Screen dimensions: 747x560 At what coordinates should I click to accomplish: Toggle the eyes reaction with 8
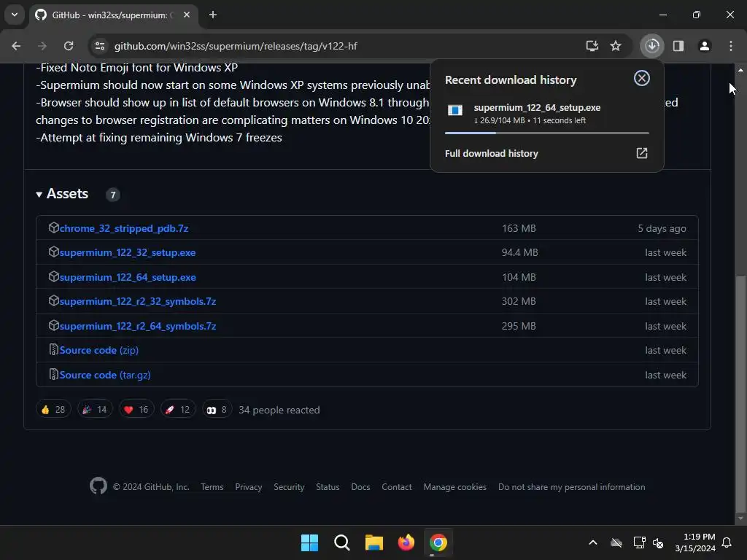[217, 409]
